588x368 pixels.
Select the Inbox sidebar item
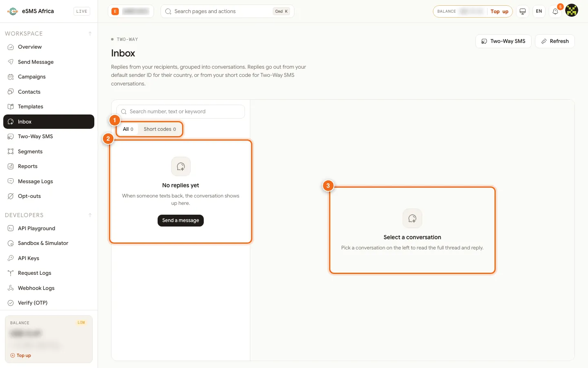(49, 122)
